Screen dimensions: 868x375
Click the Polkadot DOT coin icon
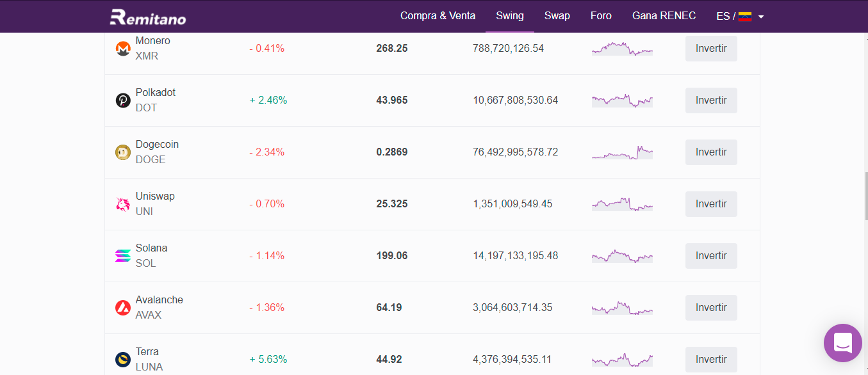122,100
